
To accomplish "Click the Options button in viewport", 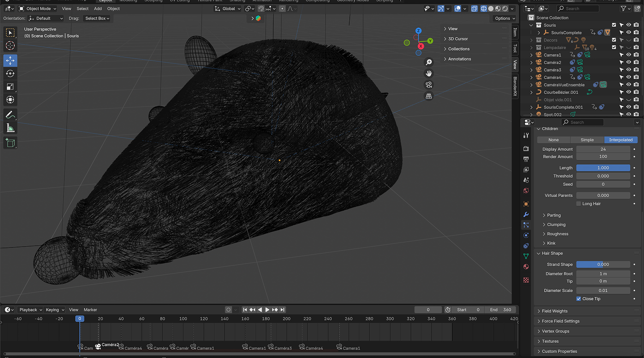I will (504, 18).
